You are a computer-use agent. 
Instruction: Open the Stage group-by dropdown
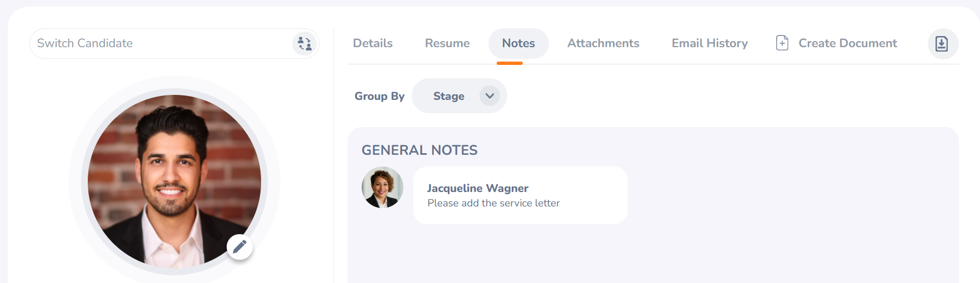pos(449,96)
